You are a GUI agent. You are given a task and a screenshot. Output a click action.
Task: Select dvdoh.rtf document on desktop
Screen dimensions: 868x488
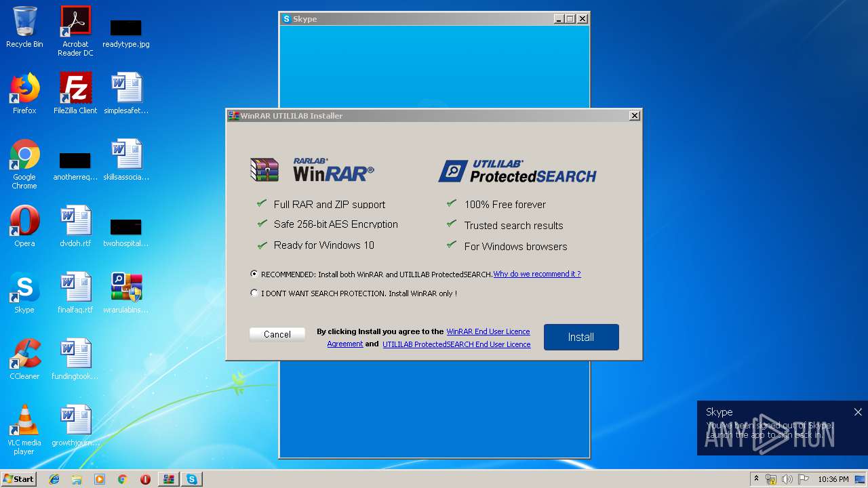click(75, 226)
